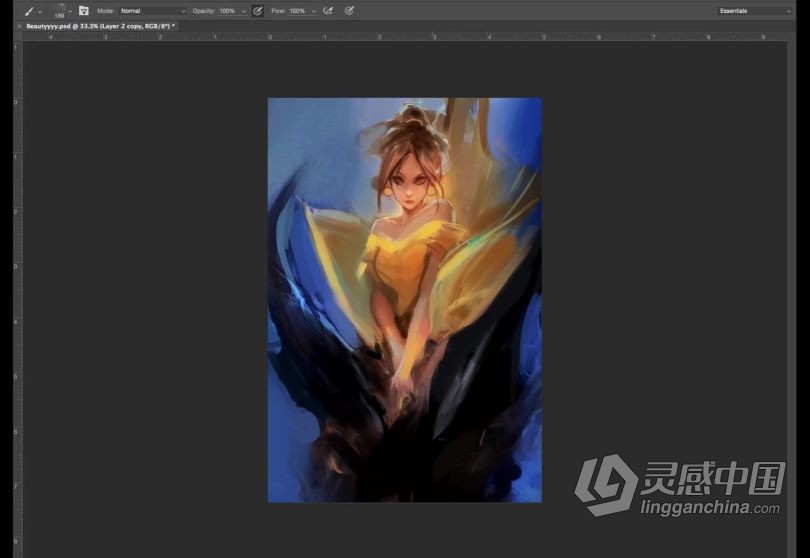Open the Opacity slider arrow
Image resolution: width=810 pixels, height=558 pixels.
[244, 11]
